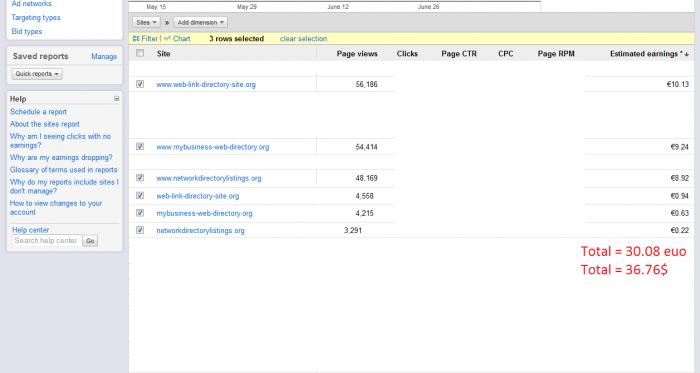Viewport: 700px width, 373px height.
Task: Sort by the Clicks column header
Action: 407,54
